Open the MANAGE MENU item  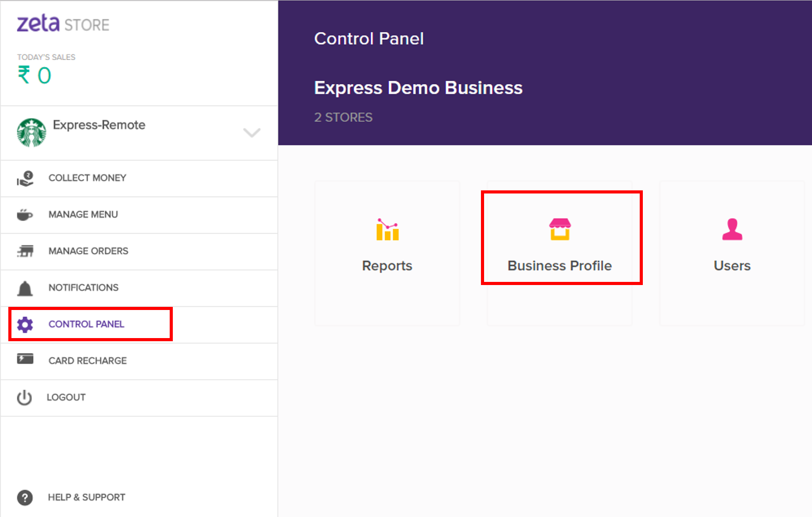tap(83, 214)
